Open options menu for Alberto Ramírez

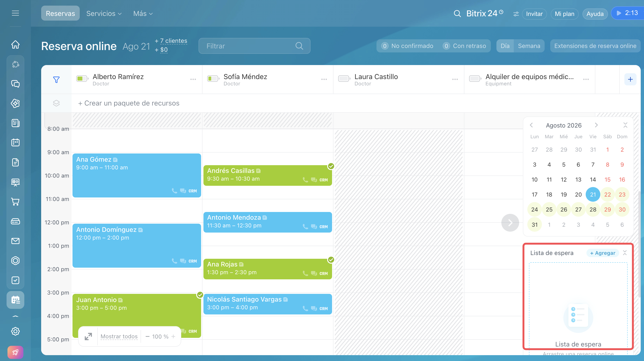click(x=193, y=79)
